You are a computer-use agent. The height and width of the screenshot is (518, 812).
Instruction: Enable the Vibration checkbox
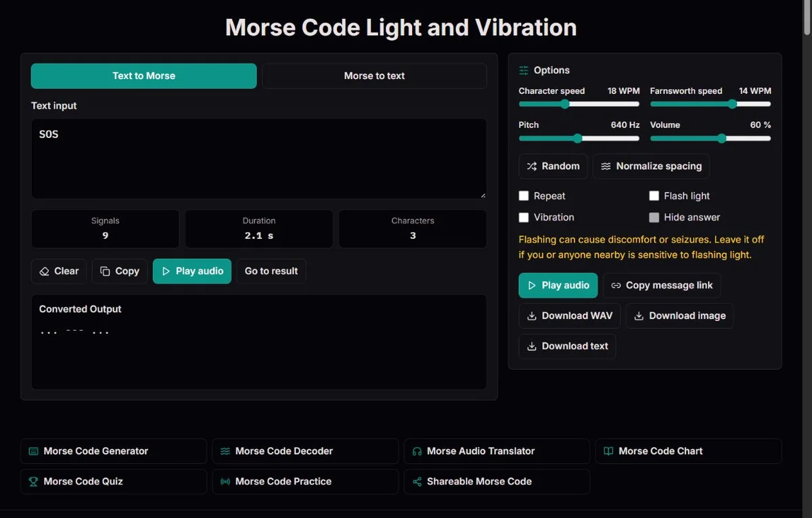(524, 218)
